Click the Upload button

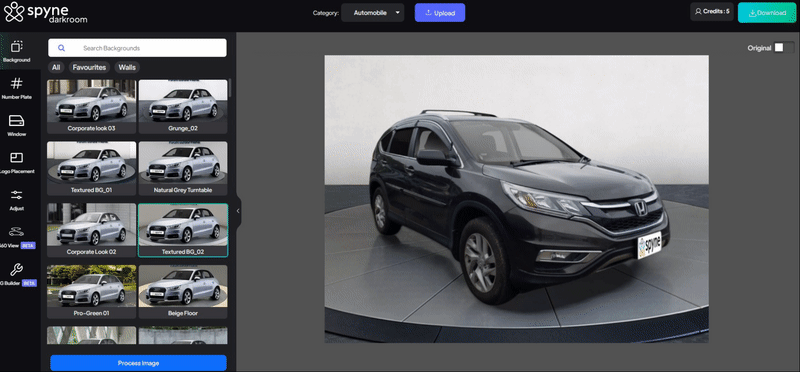click(x=440, y=13)
